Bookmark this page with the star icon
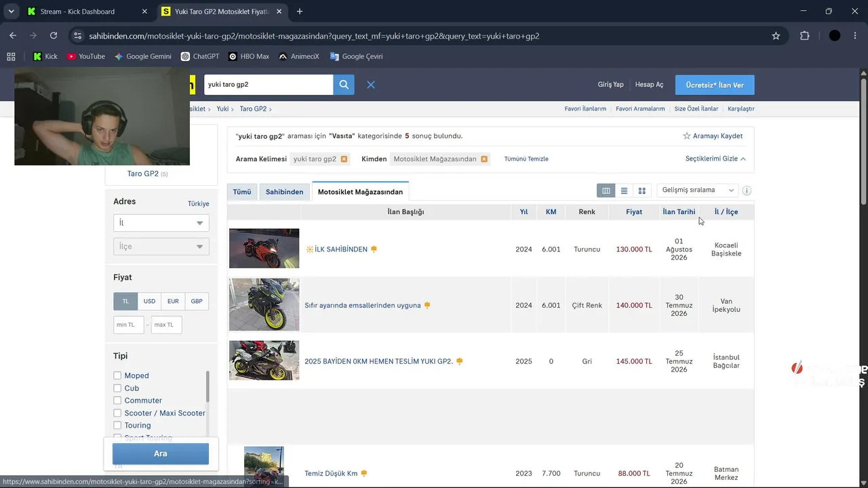 [x=776, y=36]
